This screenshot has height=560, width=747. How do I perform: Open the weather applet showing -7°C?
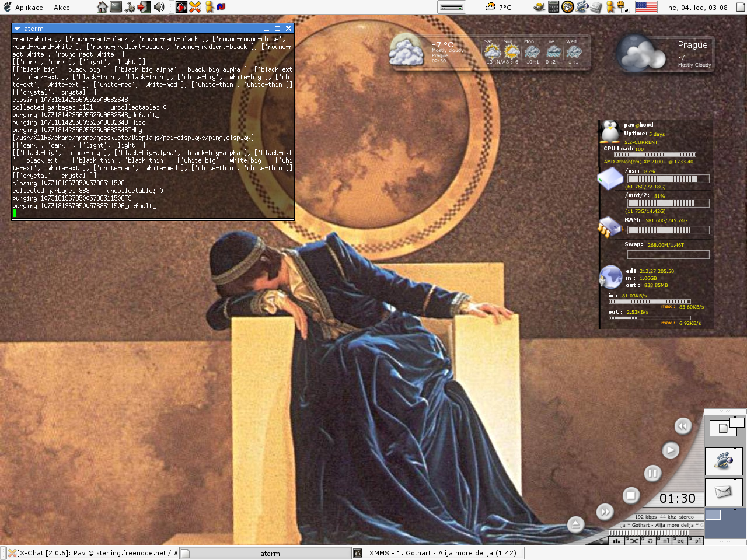click(498, 7)
